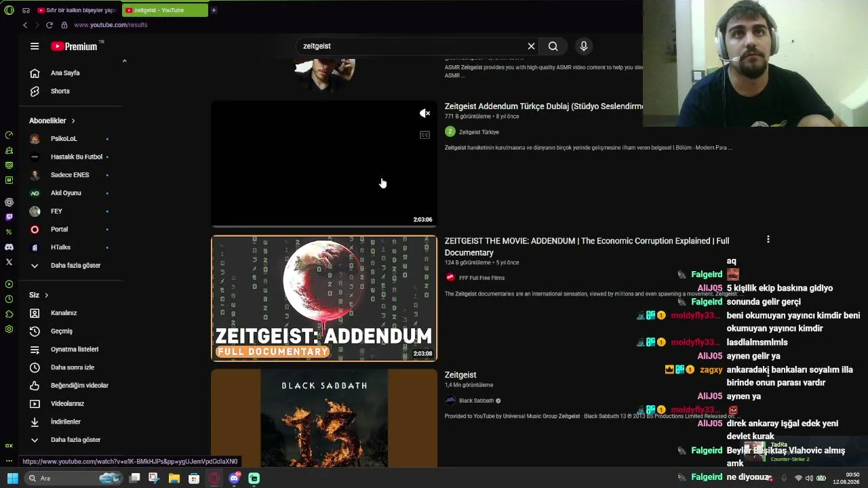Go back to the previous page
The width and height of the screenshot is (868, 488).
(x=25, y=25)
